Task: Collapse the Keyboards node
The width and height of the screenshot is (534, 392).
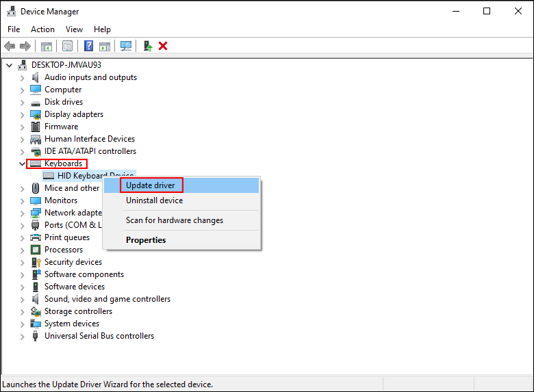Action: click(x=22, y=164)
